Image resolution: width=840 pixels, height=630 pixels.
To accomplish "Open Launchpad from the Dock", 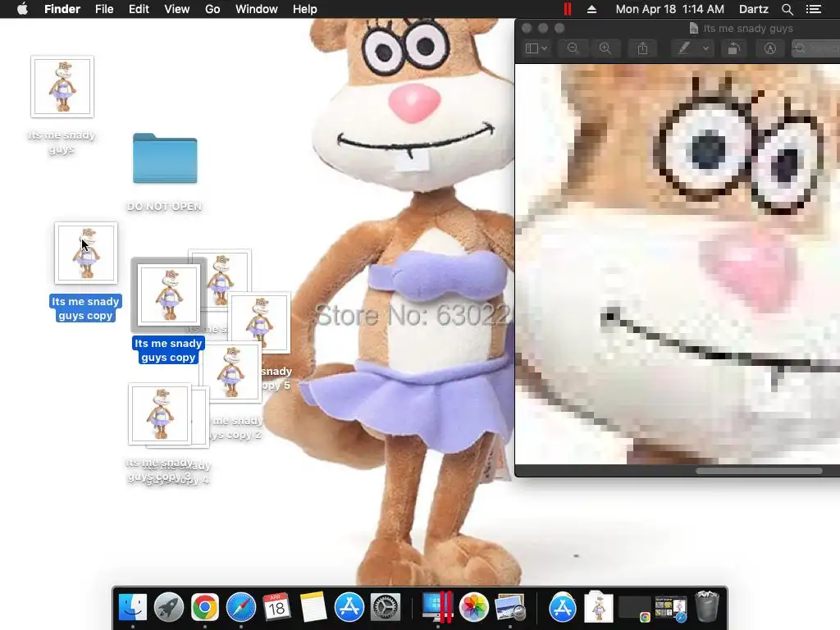I will (169, 607).
